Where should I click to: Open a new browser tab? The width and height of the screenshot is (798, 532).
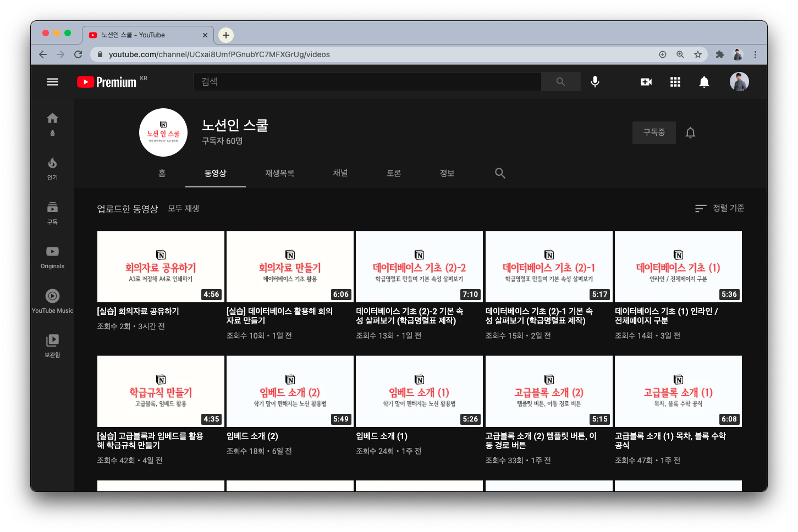pyautogui.click(x=226, y=35)
